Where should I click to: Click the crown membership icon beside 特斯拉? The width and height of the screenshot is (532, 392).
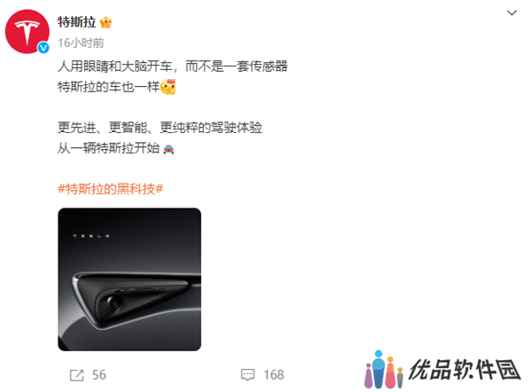(x=106, y=22)
